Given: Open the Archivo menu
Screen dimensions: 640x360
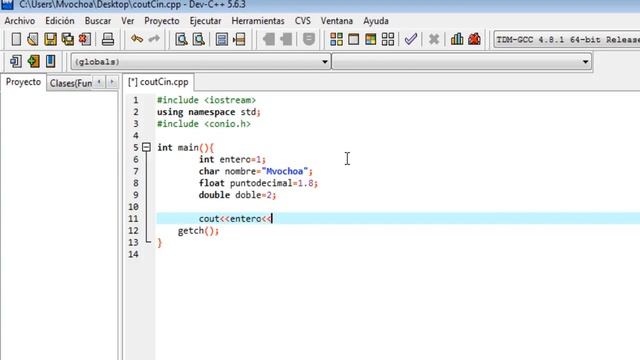Looking at the screenshot, I should coord(20,21).
